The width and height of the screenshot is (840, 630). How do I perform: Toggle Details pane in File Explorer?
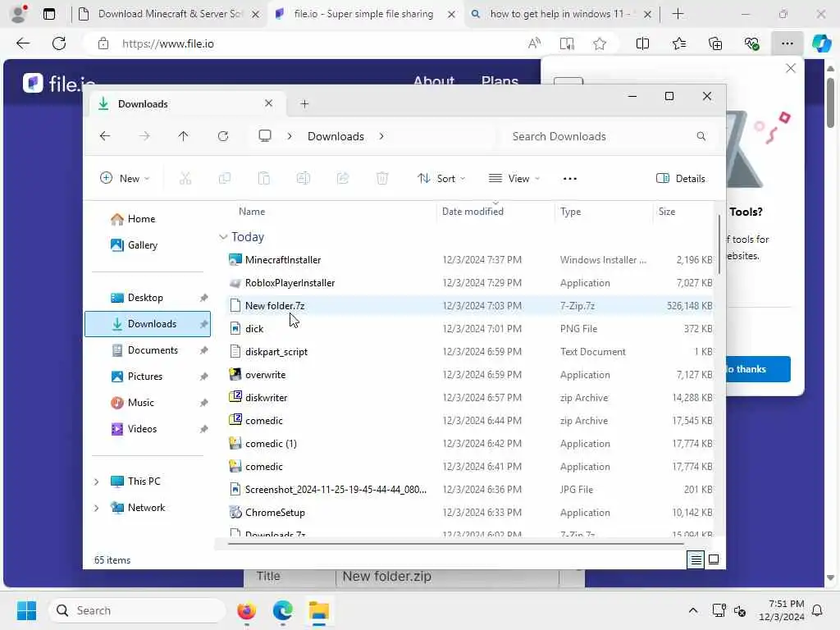click(x=681, y=178)
